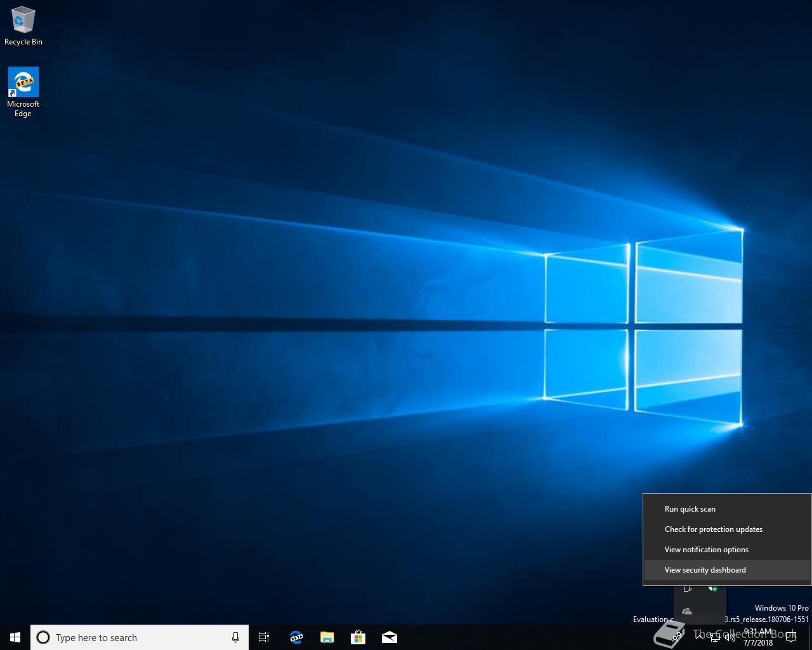
Task: Choose View security dashboard
Action: point(727,570)
